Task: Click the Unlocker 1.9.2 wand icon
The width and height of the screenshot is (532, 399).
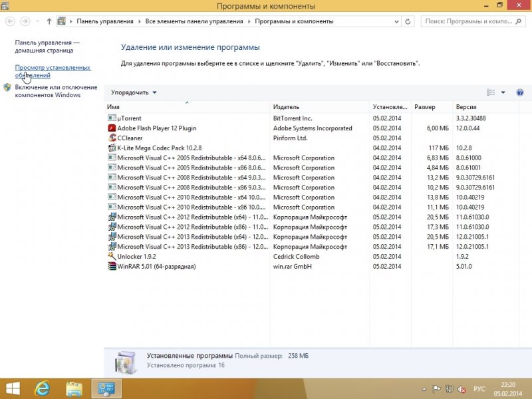Action: coord(112,256)
